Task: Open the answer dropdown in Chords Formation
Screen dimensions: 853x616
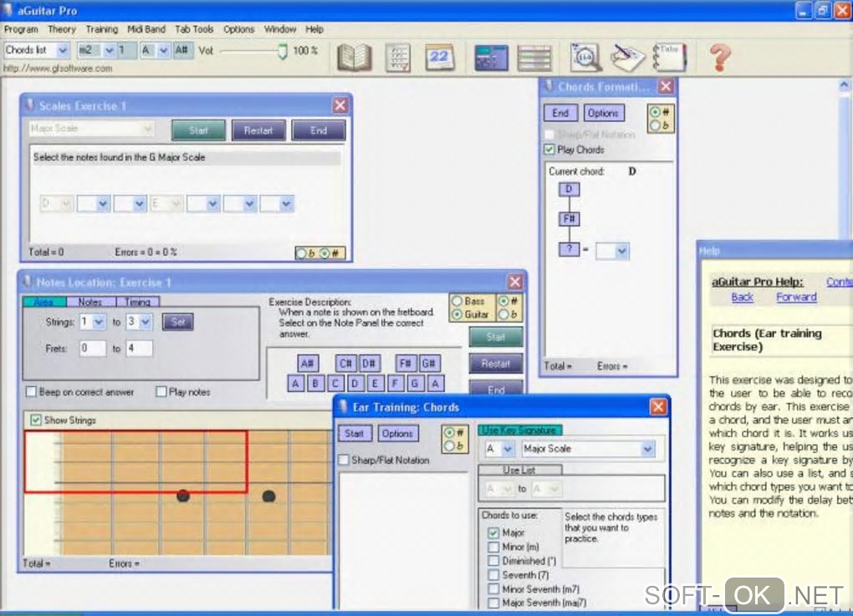Action: click(x=622, y=252)
